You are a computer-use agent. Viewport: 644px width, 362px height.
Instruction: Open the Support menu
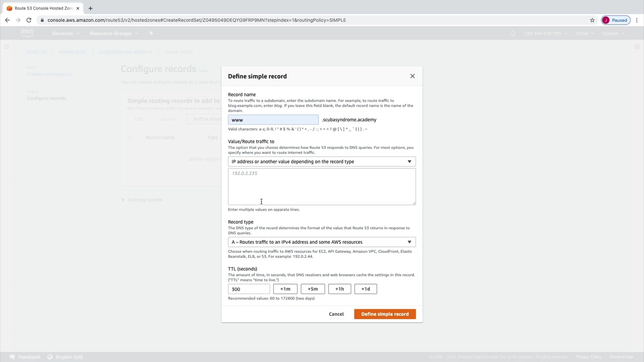[612, 33]
